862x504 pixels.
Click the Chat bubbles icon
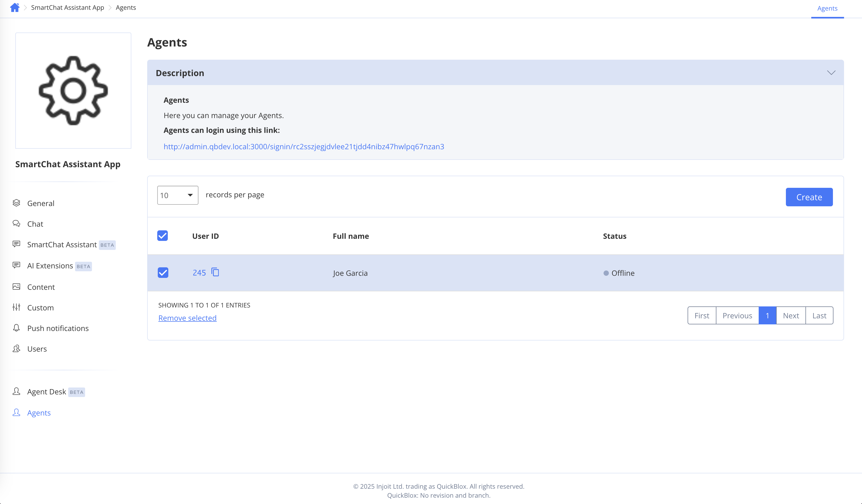click(16, 224)
